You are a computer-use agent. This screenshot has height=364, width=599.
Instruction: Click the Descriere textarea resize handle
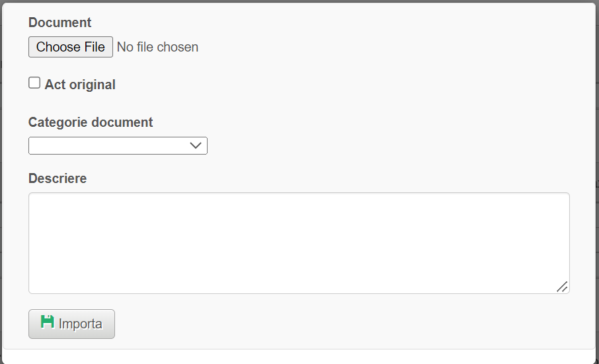click(x=562, y=286)
